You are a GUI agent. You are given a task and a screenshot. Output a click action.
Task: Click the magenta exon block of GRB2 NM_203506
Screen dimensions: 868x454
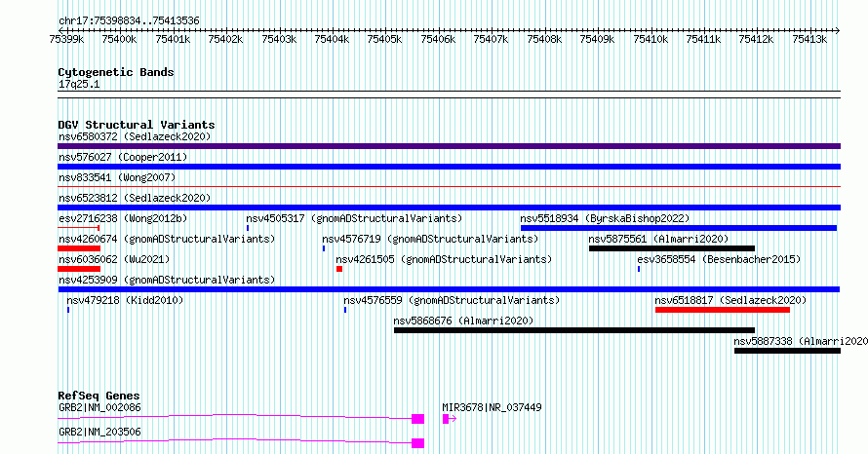418,443
